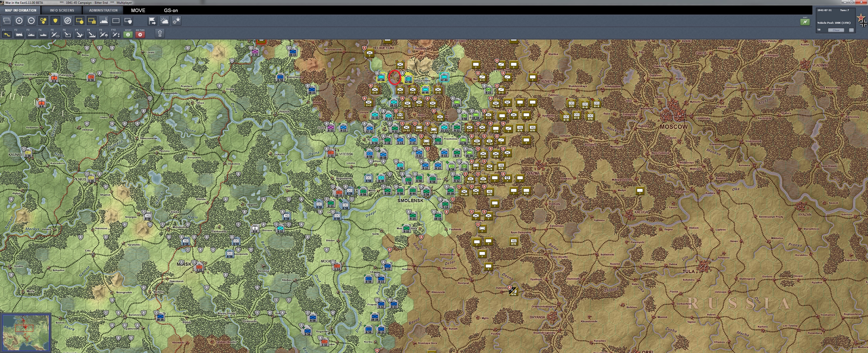The image size is (868, 353).
Task: Click the 1941-07-31 date text
Action: pyautogui.click(x=824, y=10)
